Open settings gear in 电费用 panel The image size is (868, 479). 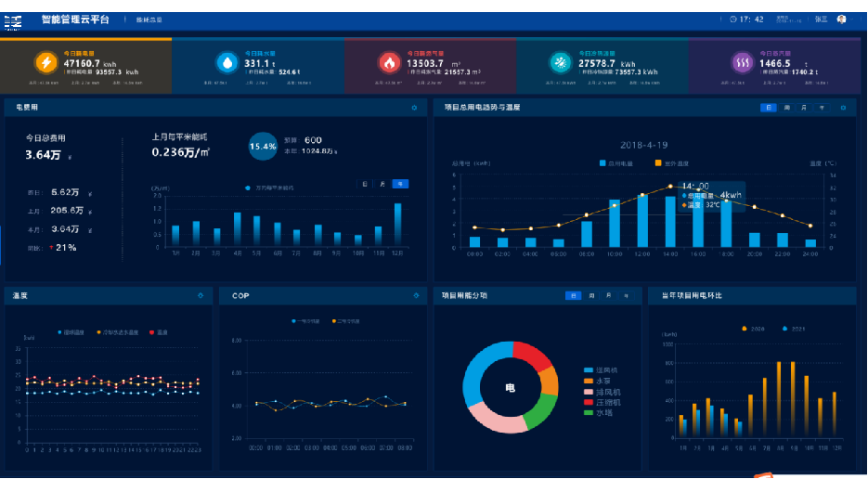(414, 108)
